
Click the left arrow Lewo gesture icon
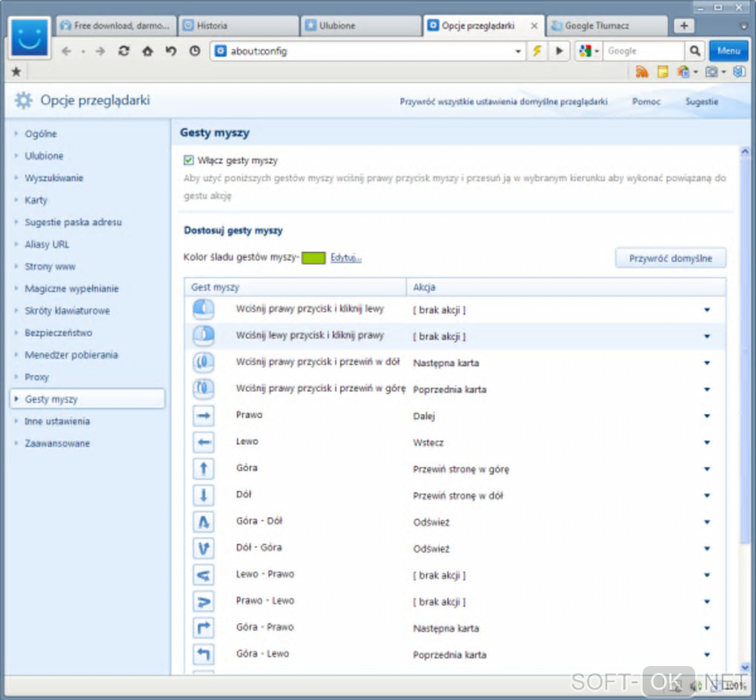click(204, 441)
